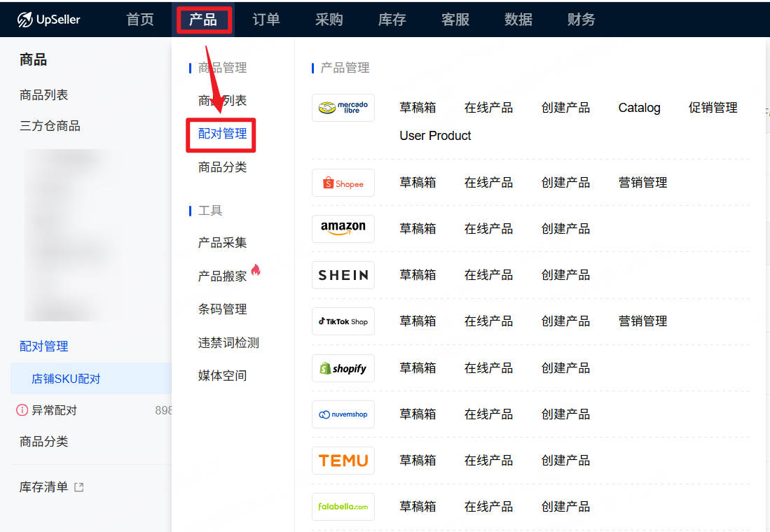770x532 pixels.
Task: Open Amazon 在线产品
Action: pyautogui.click(x=488, y=229)
